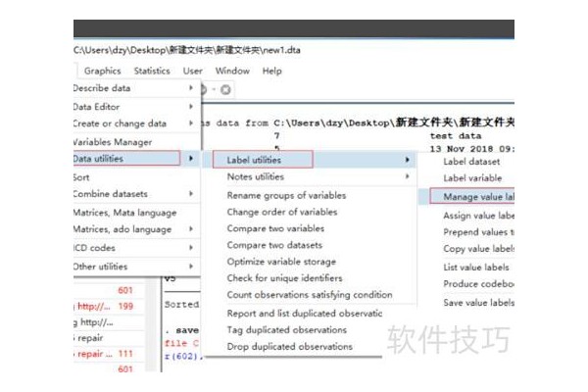Expand the Describe data submenu
This screenshot has height=392, width=588.
pos(132,88)
